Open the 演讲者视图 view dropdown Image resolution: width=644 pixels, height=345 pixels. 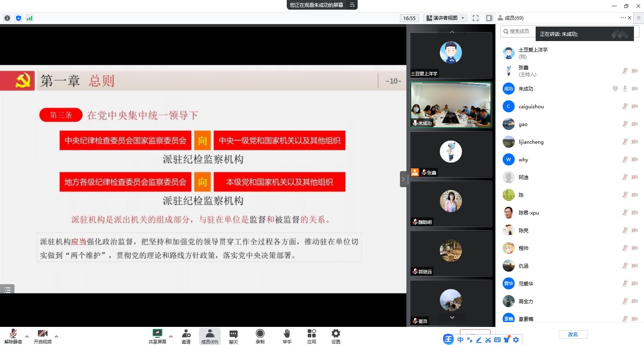pyautogui.click(x=445, y=18)
